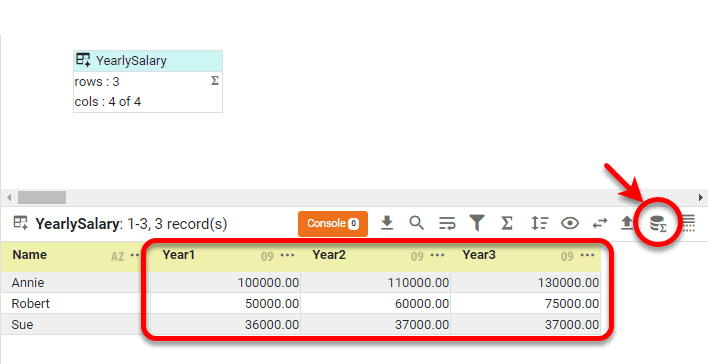
Task: Click the upload arrow icon
Action: (x=627, y=223)
